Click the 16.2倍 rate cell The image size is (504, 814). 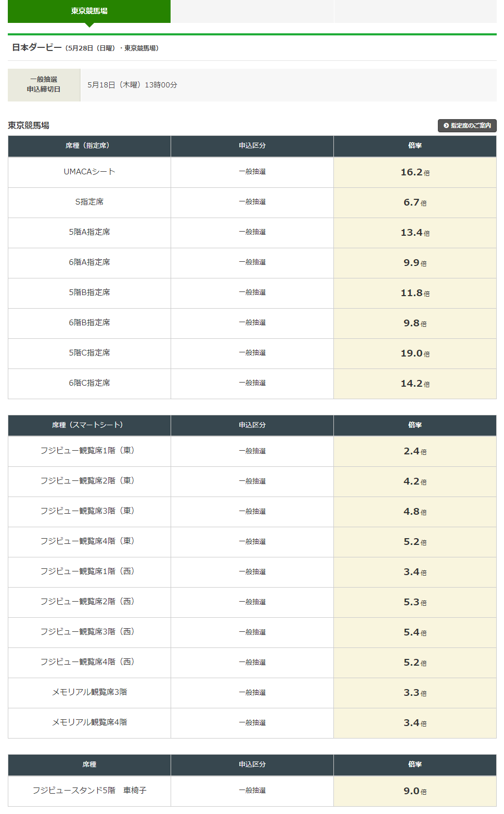(x=415, y=172)
